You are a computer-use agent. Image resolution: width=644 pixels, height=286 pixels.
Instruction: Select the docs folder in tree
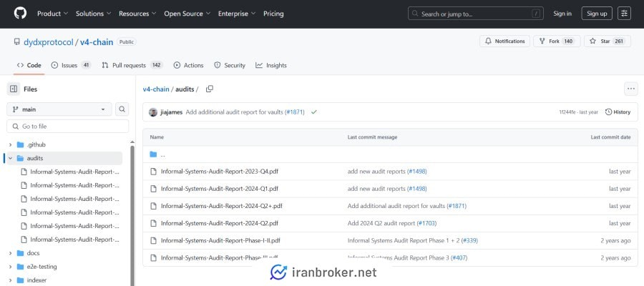click(x=33, y=253)
